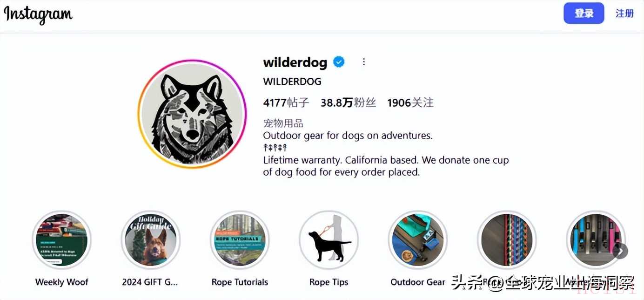This screenshot has width=644, height=300.
Task: Click the blue verified badge
Action: (339, 61)
